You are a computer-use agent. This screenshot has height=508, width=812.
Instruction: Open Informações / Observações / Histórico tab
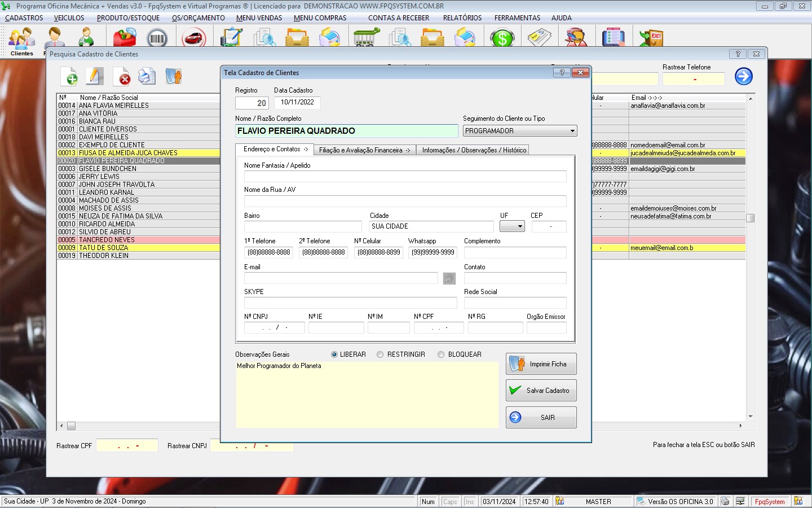tap(474, 150)
